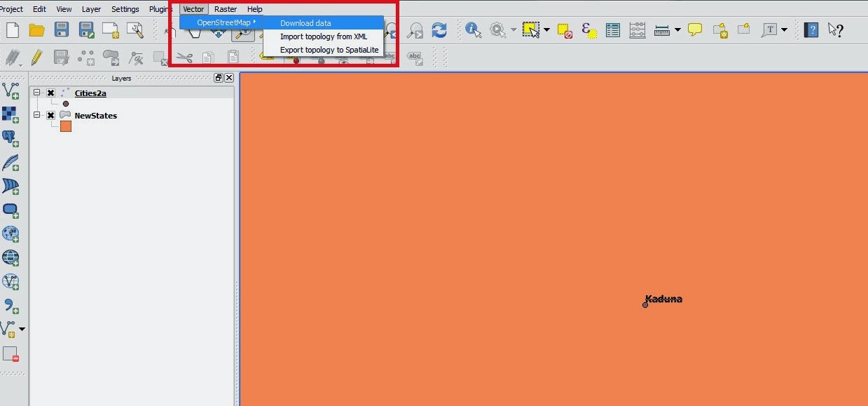Click the Cut Features scissors icon
This screenshot has height=406, width=868.
click(184, 57)
